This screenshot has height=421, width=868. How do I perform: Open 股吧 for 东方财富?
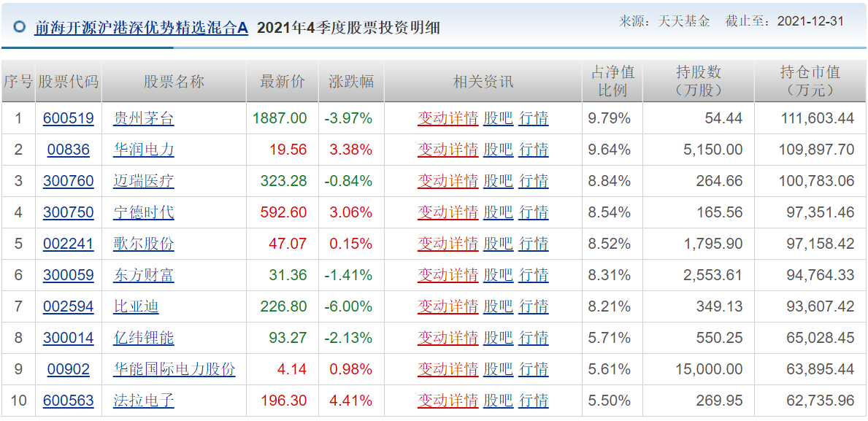pos(498,275)
